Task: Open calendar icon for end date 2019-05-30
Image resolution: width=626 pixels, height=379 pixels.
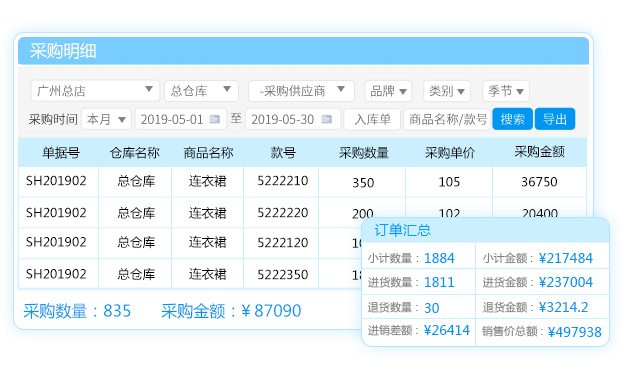Action: point(327,119)
